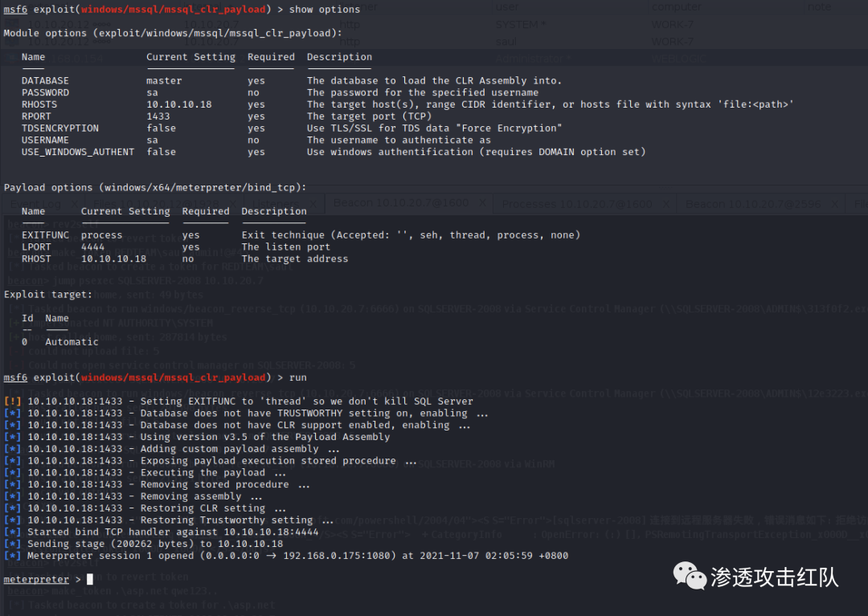Click the 'Sending stage (200262 bytes)' line
This screenshot has width=868, height=616.
[x=143, y=544]
